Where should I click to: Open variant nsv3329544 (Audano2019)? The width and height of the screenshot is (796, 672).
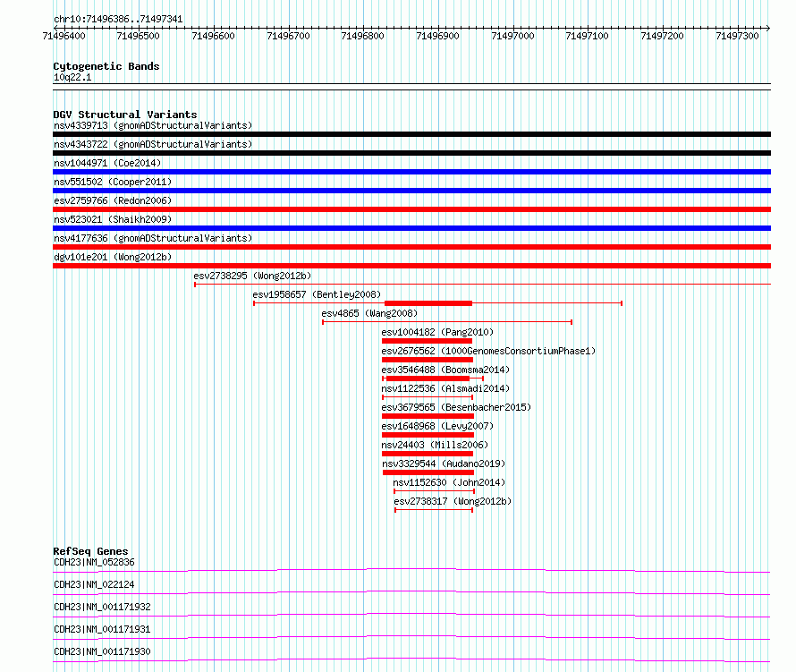click(444, 464)
